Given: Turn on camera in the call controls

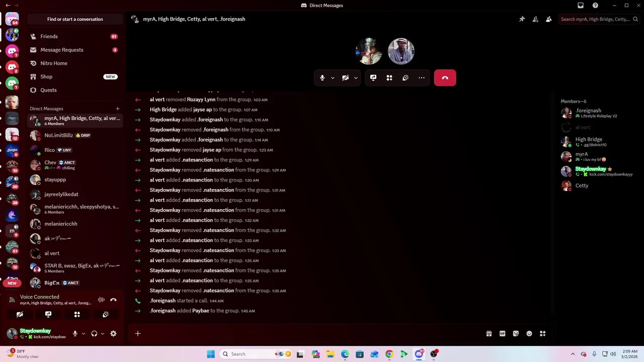Looking at the screenshot, I should [x=345, y=78].
